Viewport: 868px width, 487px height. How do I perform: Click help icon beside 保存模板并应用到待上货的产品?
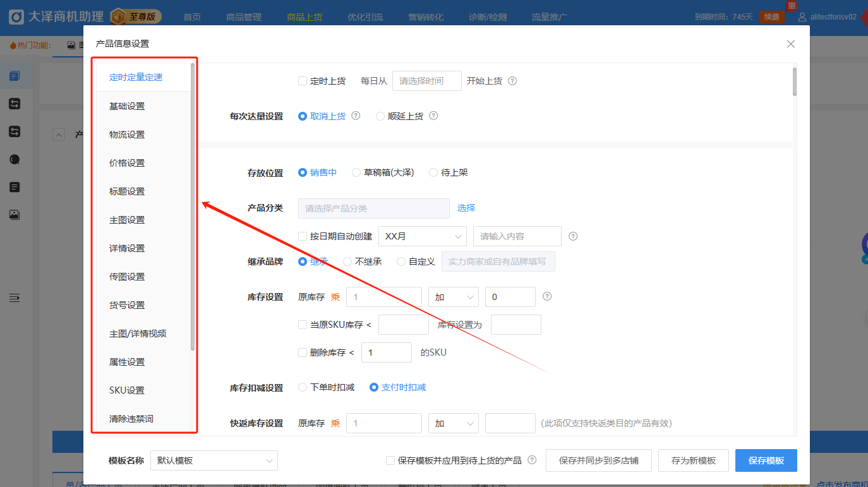click(532, 460)
